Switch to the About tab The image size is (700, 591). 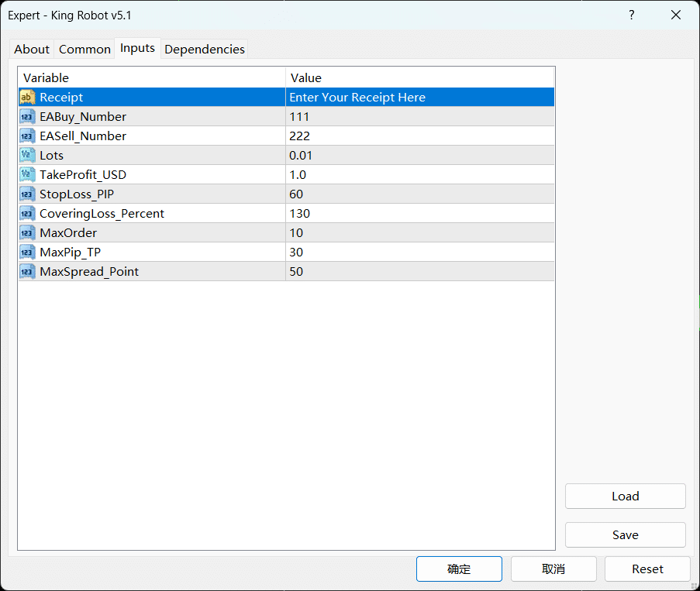(32, 49)
